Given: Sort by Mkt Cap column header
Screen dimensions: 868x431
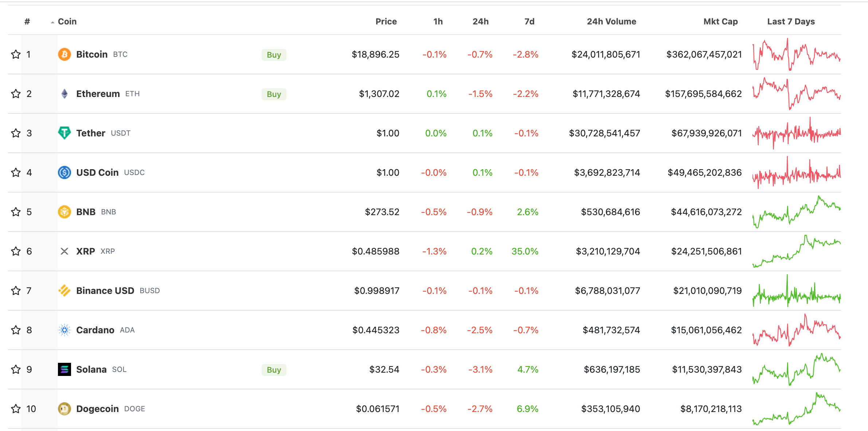Looking at the screenshot, I should pos(720,22).
